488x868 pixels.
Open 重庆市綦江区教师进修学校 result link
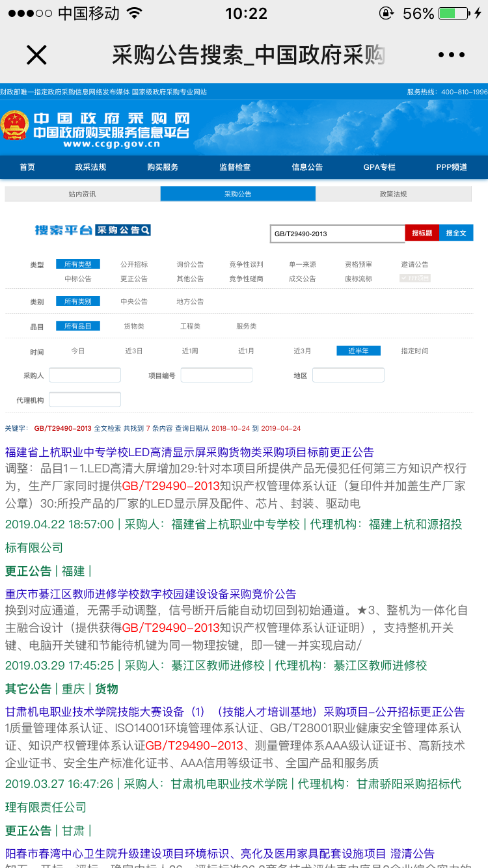click(150, 594)
